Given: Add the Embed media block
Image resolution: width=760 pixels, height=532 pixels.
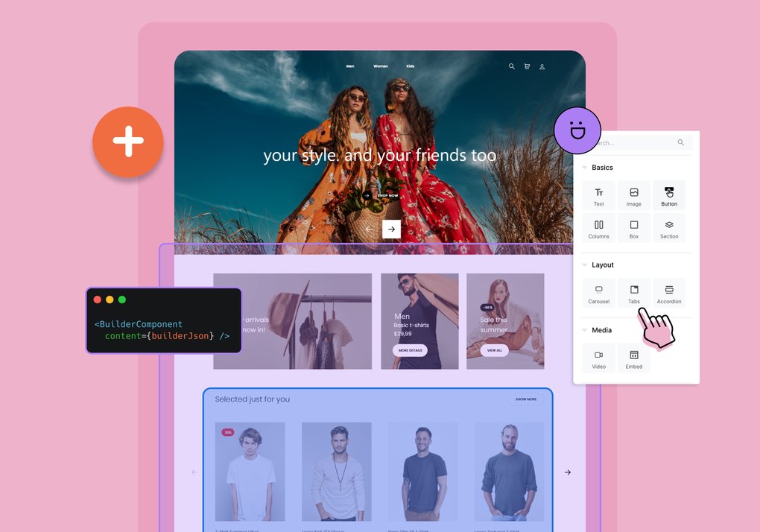Looking at the screenshot, I should click(633, 358).
